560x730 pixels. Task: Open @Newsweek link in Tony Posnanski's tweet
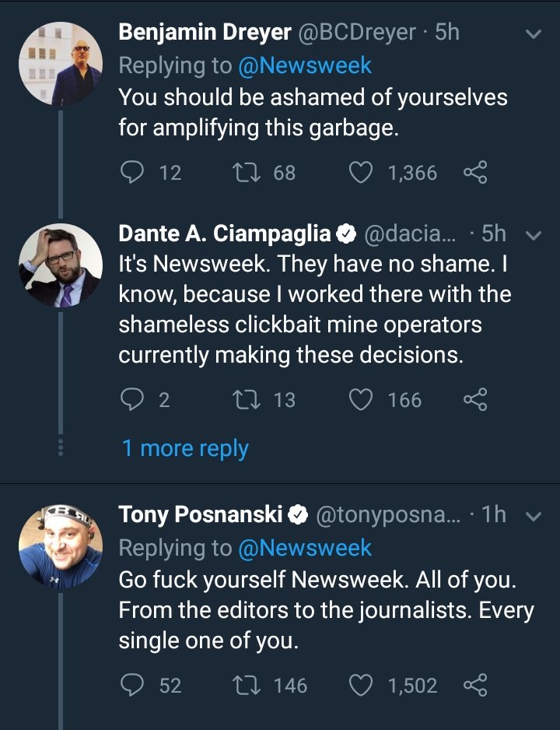(x=305, y=548)
